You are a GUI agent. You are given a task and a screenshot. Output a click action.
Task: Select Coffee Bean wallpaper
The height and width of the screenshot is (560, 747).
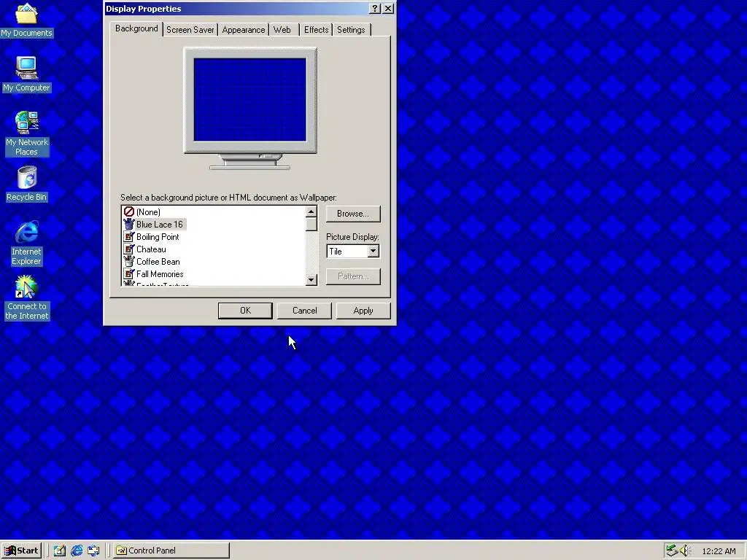click(x=158, y=262)
